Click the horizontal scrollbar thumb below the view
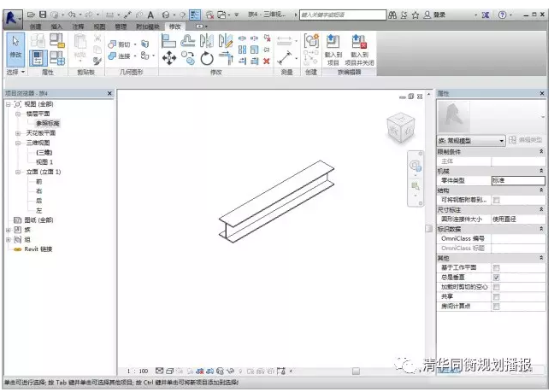554x392 pixels. click(x=356, y=371)
